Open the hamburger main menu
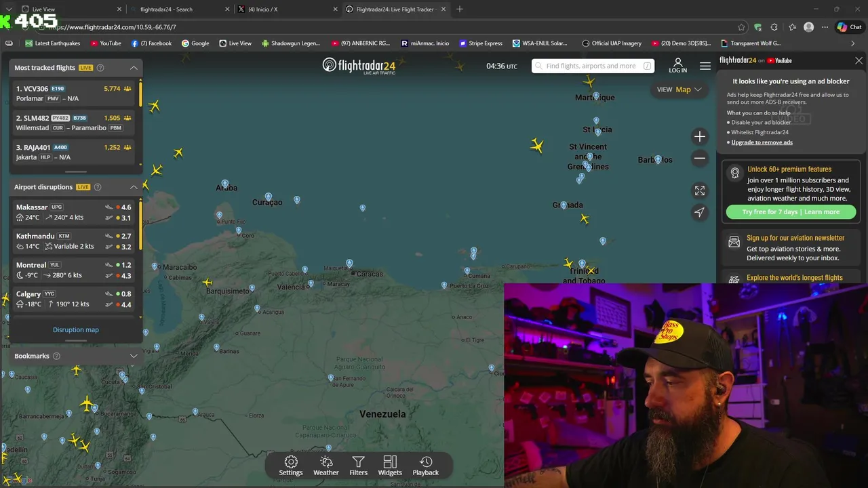This screenshot has width=868, height=488. 705,66
